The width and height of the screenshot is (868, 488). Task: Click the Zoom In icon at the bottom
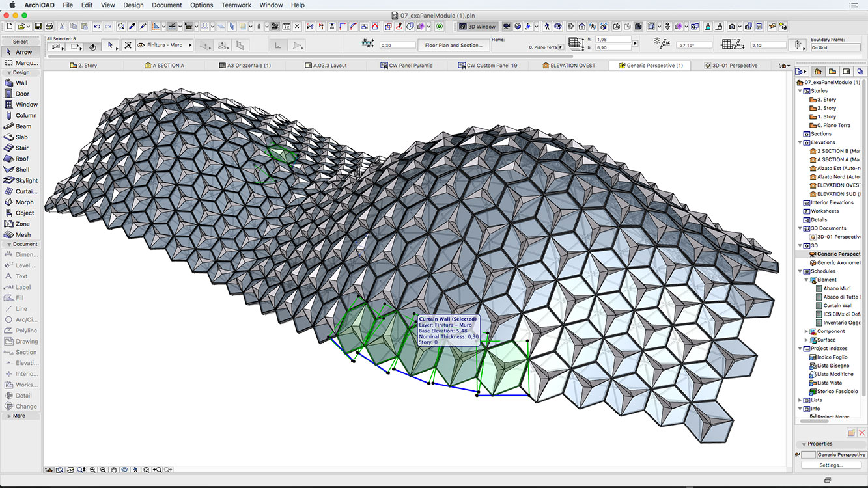coord(93,469)
